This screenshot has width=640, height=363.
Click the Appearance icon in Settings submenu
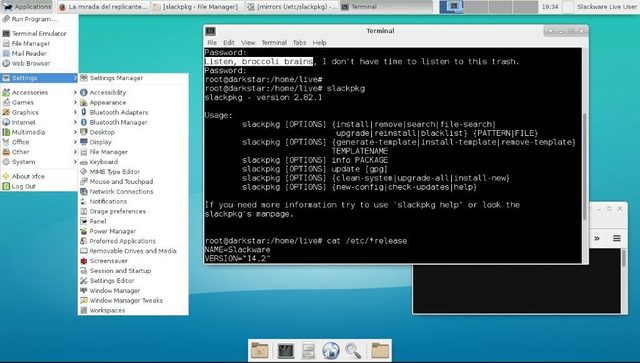pos(84,102)
